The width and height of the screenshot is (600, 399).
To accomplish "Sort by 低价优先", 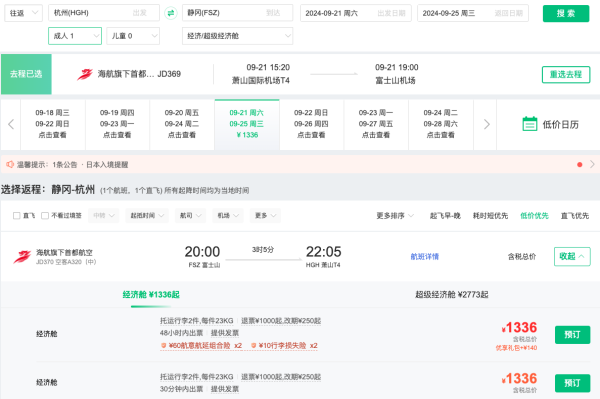I will pyautogui.click(x=534, y=216).
